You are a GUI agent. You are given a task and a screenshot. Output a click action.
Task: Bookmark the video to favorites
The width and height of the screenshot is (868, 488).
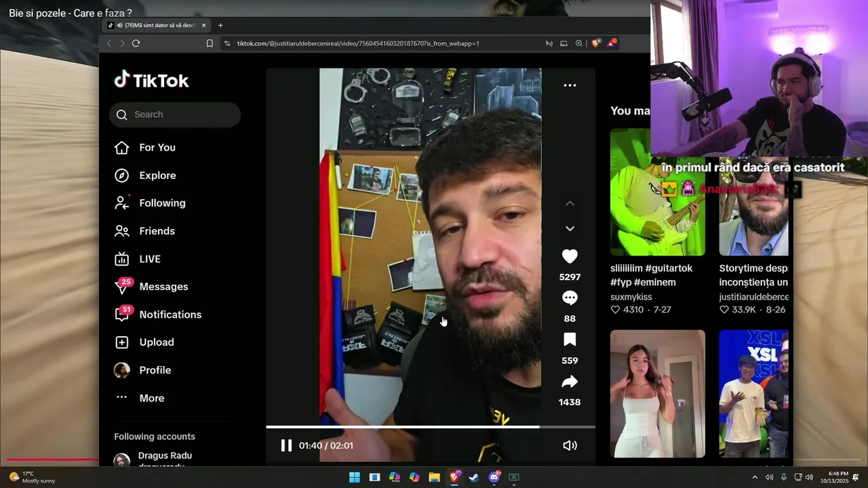coord(570,340)
